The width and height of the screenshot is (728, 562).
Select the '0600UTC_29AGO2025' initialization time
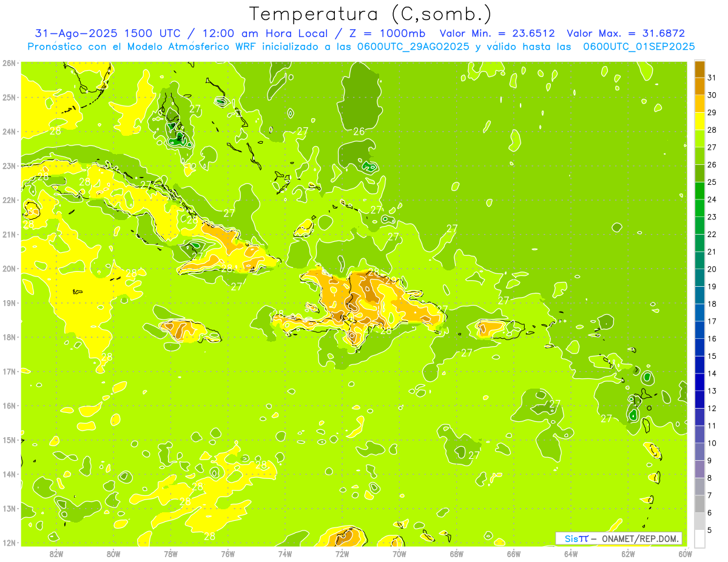pos(413,46)
